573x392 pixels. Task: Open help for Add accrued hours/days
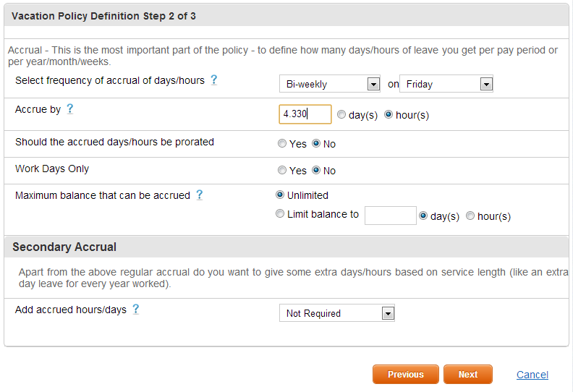[135, 310]
